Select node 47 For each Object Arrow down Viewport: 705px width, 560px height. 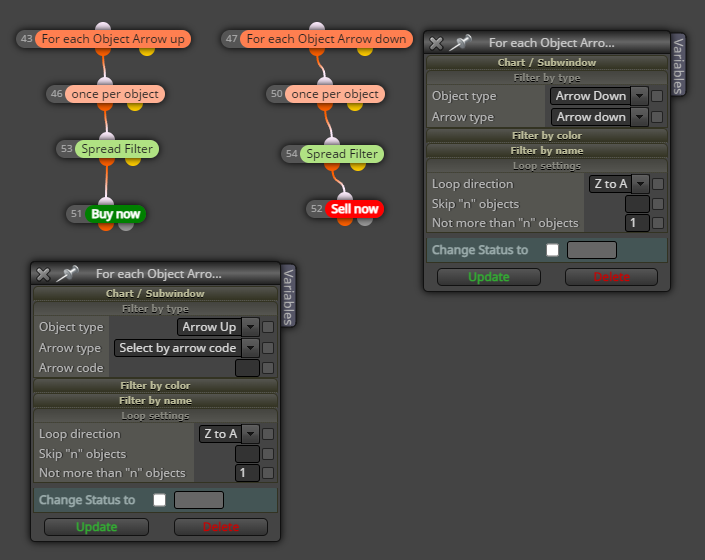(326, 39)
